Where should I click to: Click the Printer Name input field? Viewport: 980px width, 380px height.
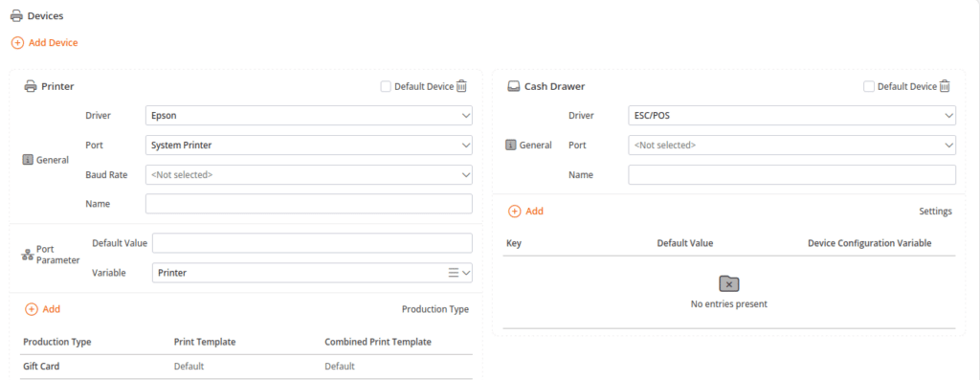point(309,204)
